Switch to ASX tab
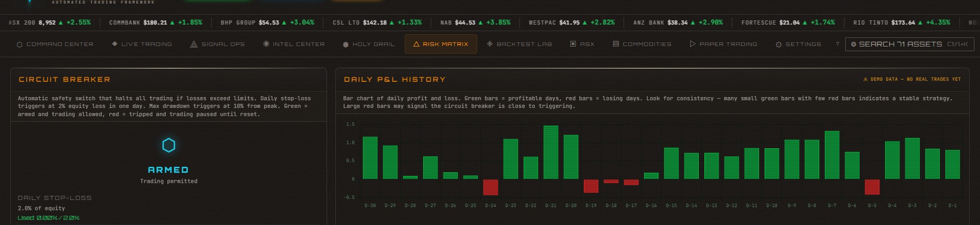Image resolution: width=980 pixels, height=225 pixels. pyautogui.click(x=582, y=44)
